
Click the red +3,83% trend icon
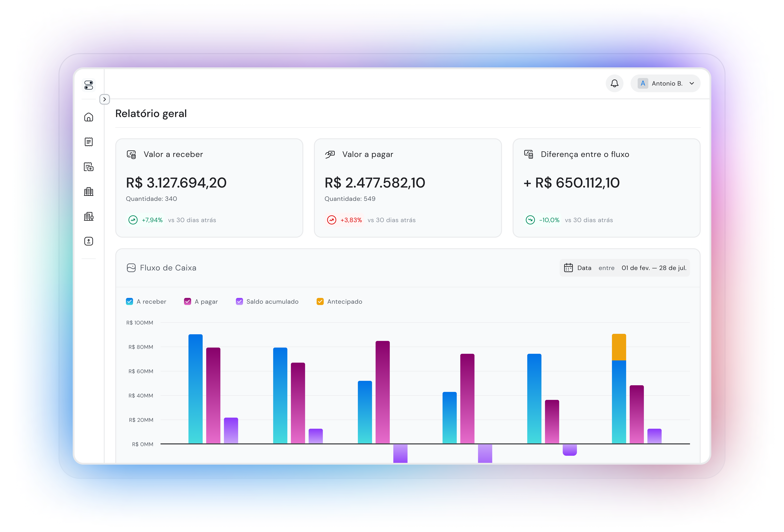click(x=332, y=220)
